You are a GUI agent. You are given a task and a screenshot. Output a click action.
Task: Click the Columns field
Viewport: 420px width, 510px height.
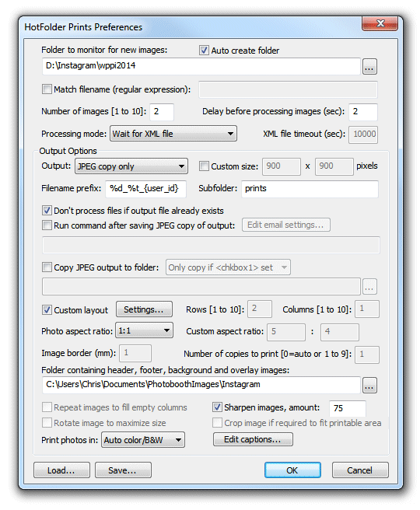[367, 309]
